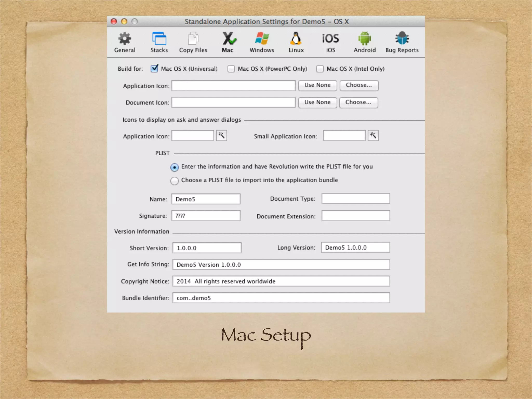Click the dialogs Application Icon field
532x399 pixels.
192,136
